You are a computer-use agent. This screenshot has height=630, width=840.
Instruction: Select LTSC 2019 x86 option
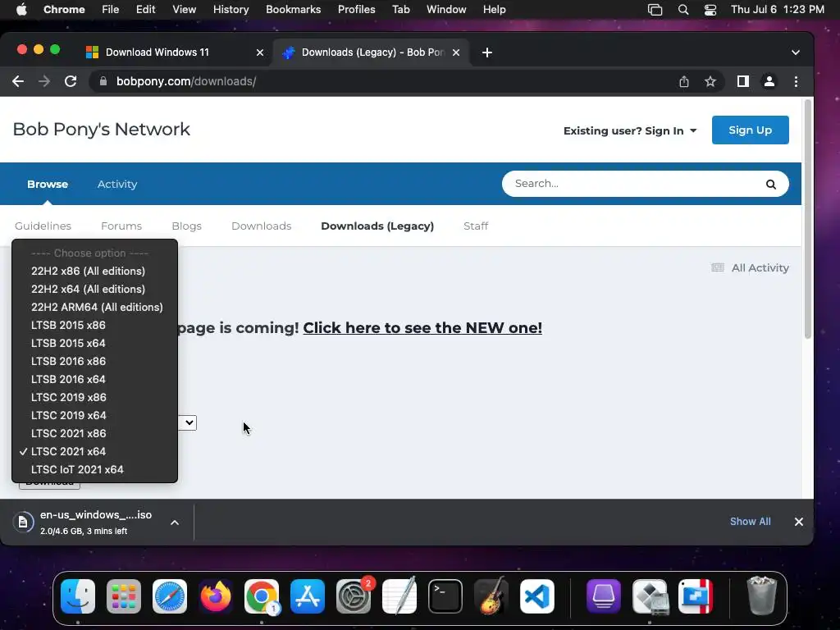point(95,398)
